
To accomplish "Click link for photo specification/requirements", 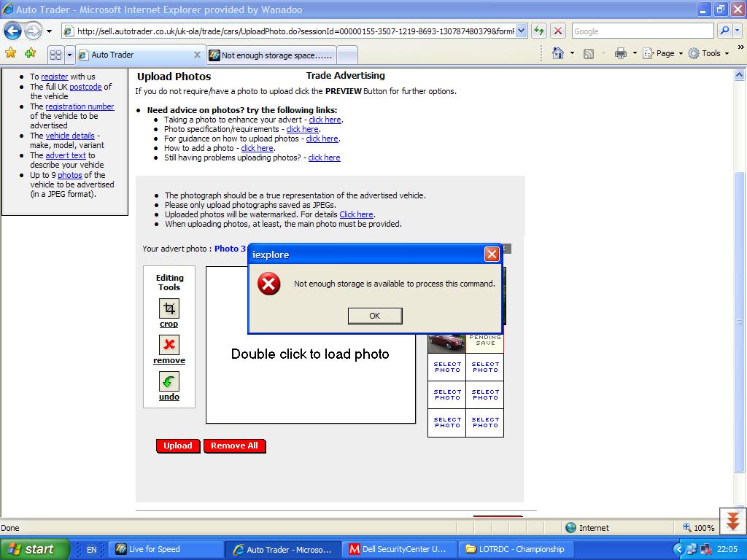I will pyautogui.click(x=302, y=130).
